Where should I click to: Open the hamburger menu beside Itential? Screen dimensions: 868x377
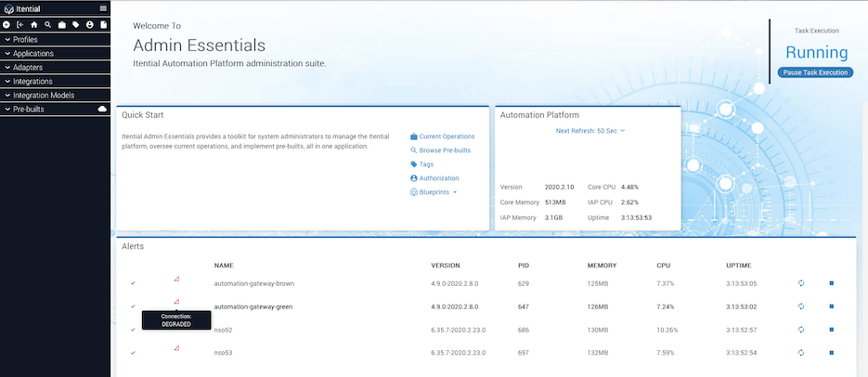103,8
